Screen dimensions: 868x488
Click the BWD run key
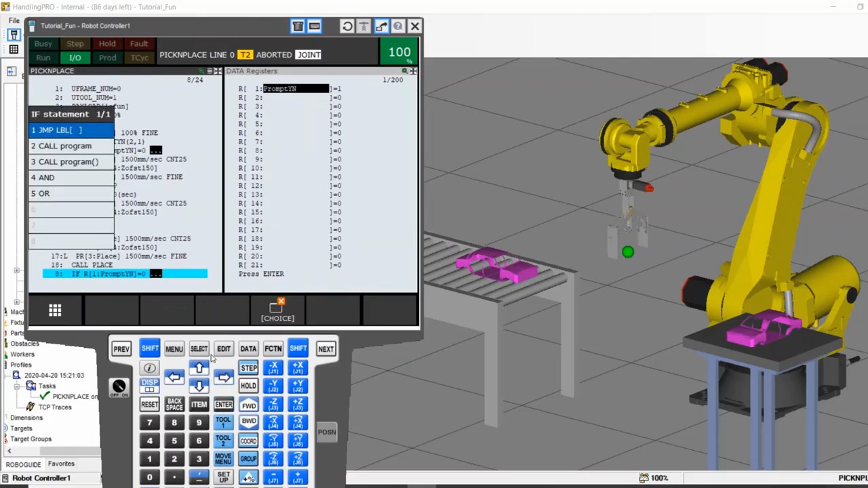click(x=249, y=422)
